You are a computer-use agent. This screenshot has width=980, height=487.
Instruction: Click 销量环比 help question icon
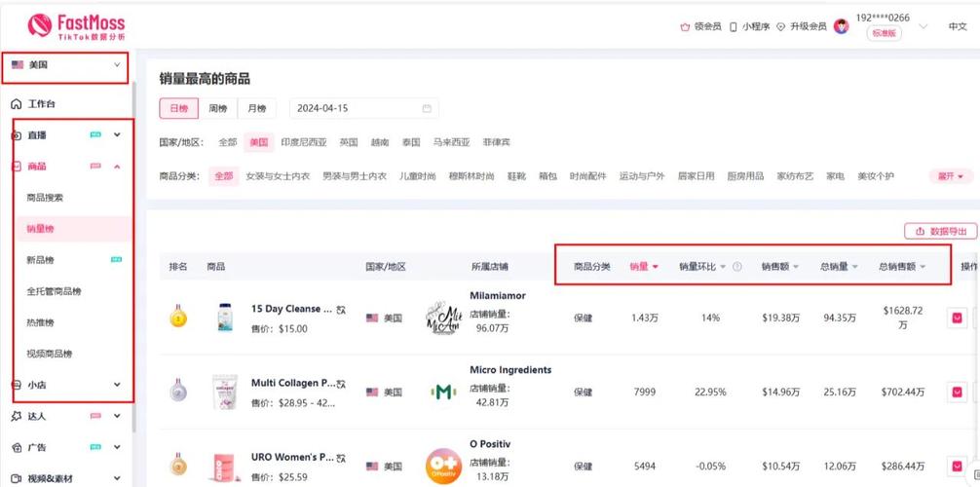736,266
